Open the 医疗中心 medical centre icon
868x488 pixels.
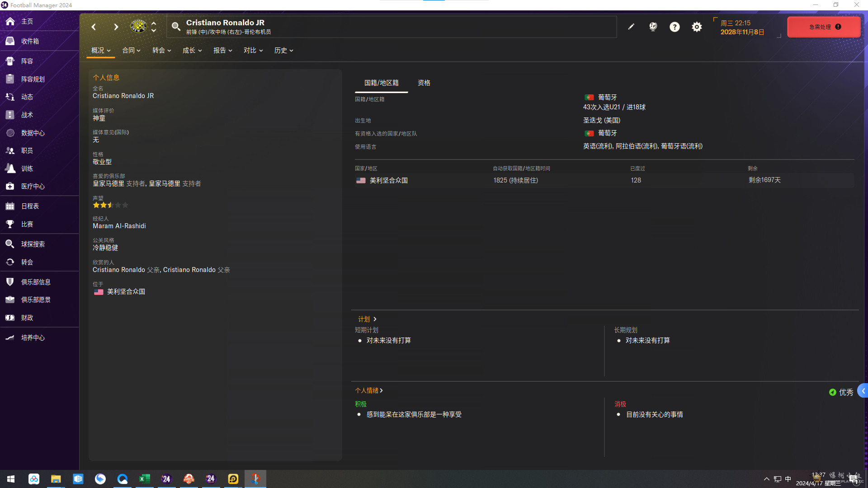click(10, 186)
